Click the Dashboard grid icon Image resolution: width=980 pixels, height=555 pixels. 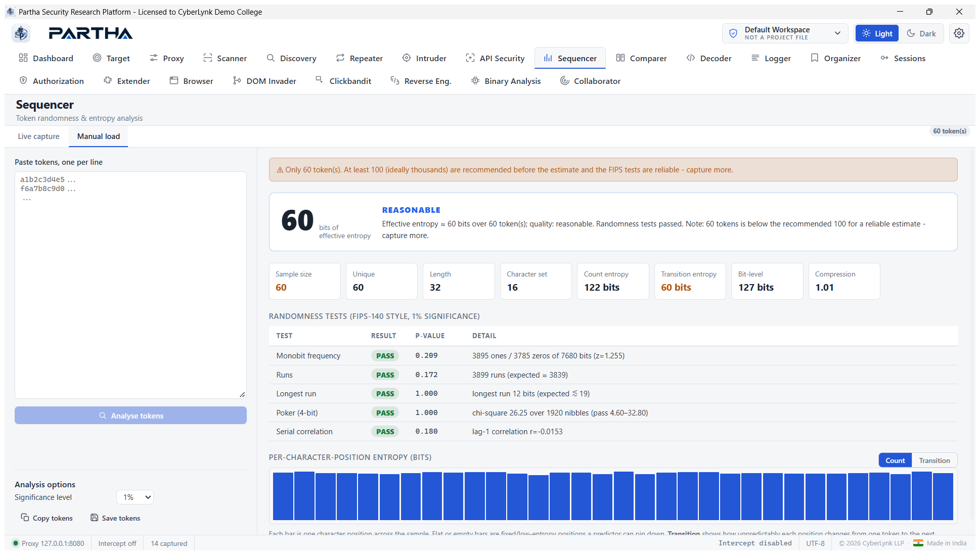23,58
